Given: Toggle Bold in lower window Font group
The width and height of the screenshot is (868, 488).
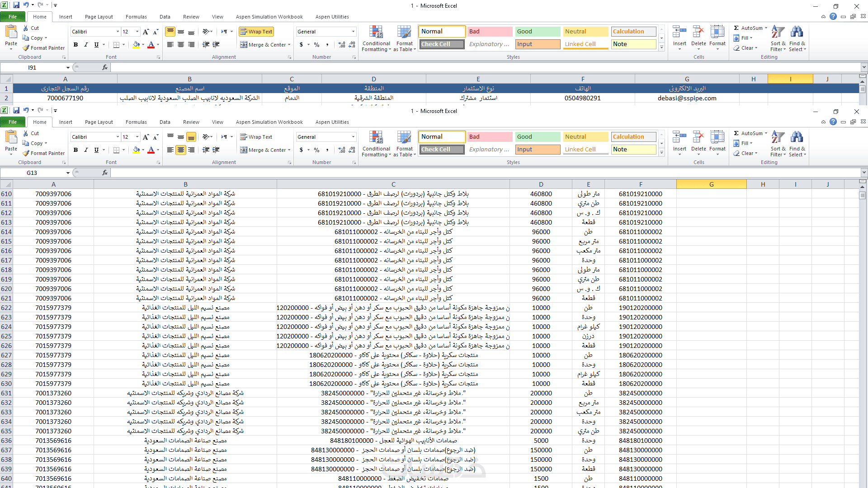Looking at the screenshot, I should pyautogui.click(x=75, y=150).
